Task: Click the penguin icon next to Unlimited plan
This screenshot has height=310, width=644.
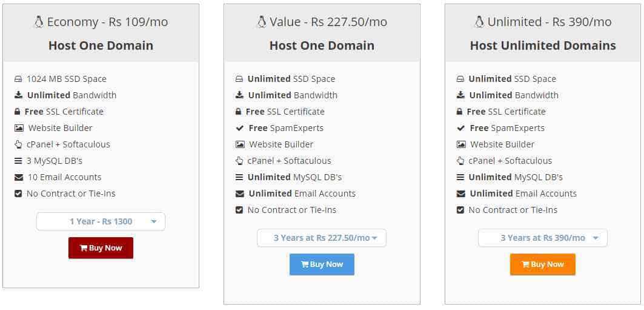Action: (x=479, y=22)
